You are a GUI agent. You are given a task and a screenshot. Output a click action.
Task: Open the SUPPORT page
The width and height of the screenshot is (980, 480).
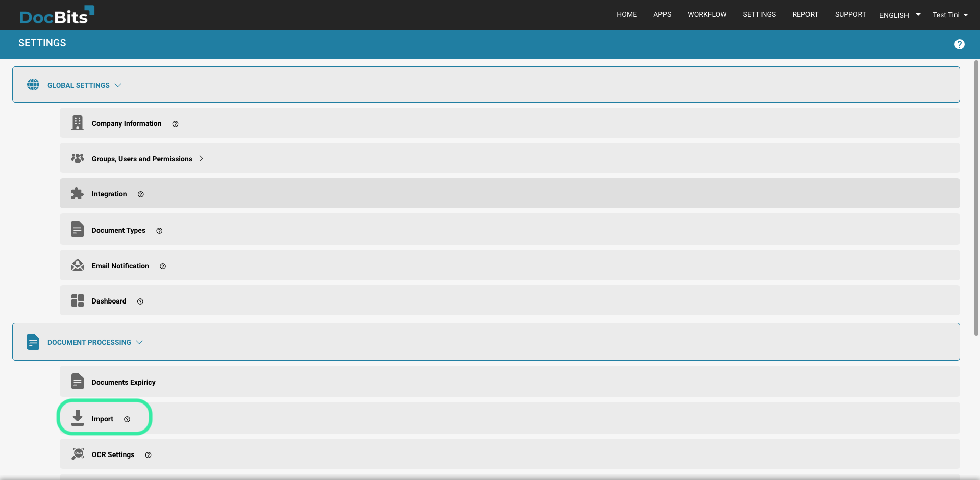[850, 14]
